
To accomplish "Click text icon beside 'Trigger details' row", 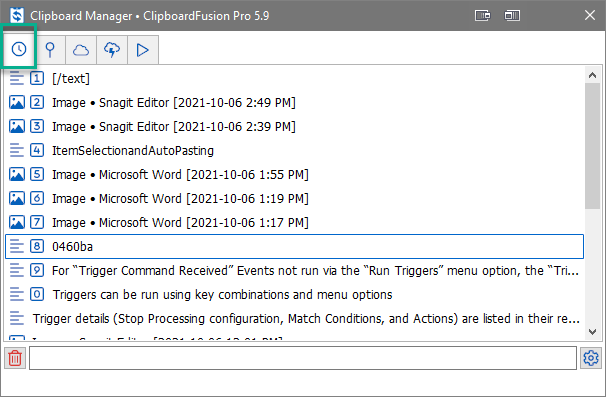I will click(17, 318).
